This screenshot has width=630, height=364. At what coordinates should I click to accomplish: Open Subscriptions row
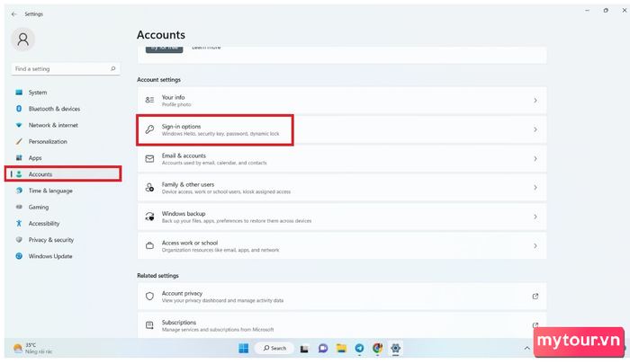pos(342,325)
